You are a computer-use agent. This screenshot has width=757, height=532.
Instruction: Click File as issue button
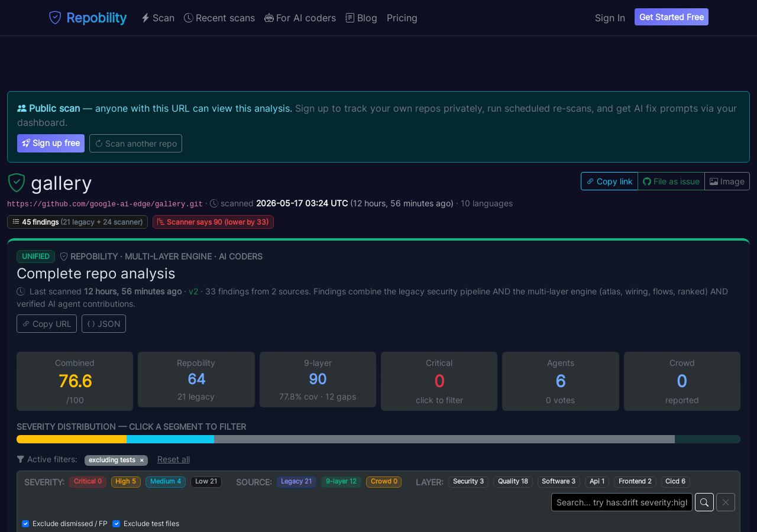(x=671, y=181)
